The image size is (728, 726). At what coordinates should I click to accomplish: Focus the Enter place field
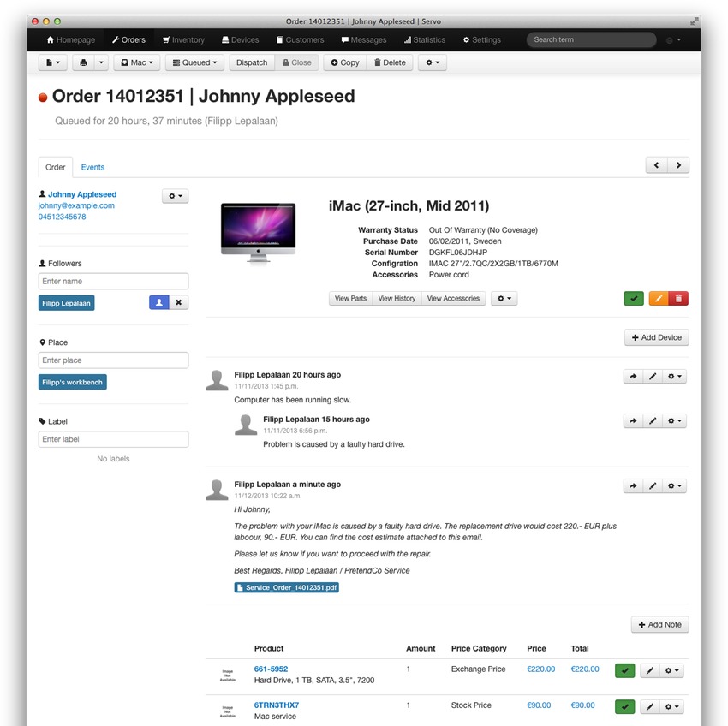click(x=113, y=360)
